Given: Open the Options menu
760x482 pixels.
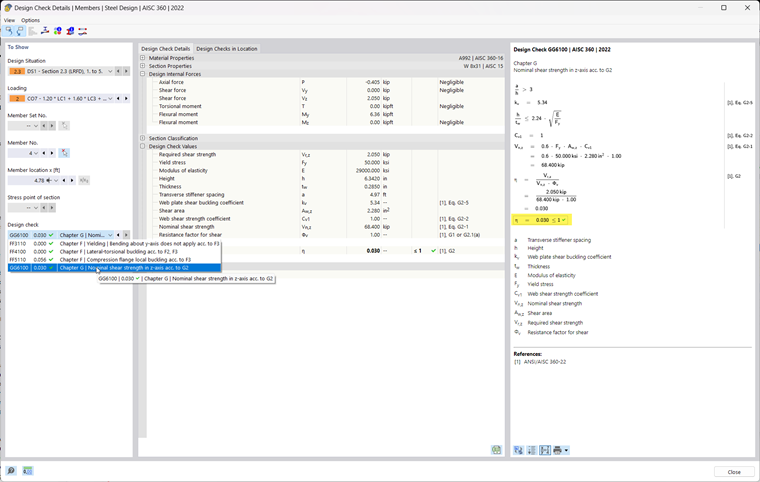Looking at the screenshot, I should point(30,20).
